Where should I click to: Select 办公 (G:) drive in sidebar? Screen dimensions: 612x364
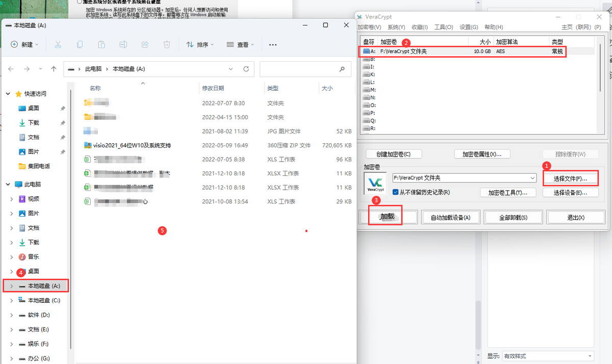39,358
